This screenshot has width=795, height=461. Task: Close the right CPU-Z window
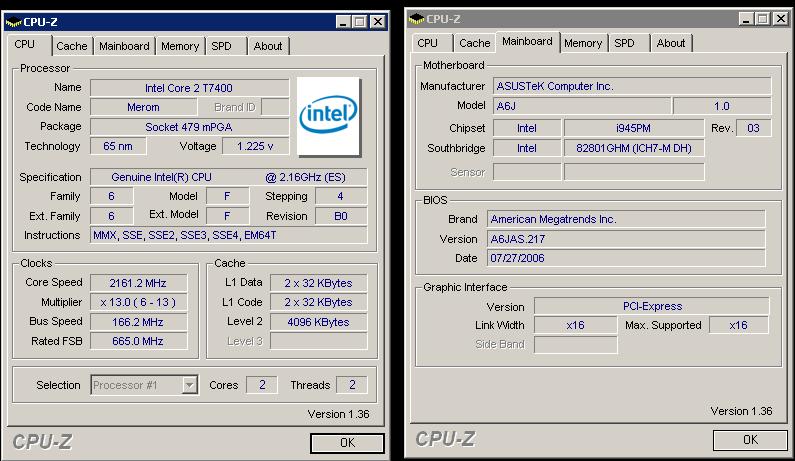pyautogui.click(x=780, y=19)
